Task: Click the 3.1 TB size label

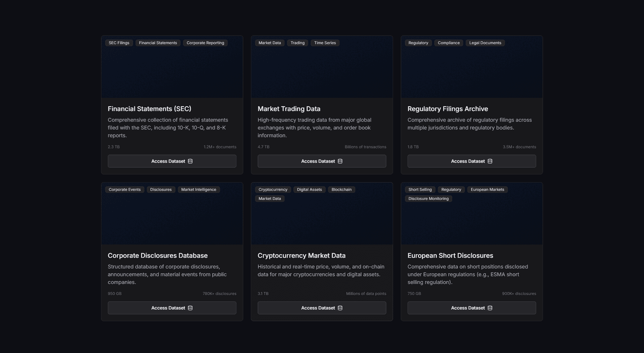Action: (x=263, y=294)
